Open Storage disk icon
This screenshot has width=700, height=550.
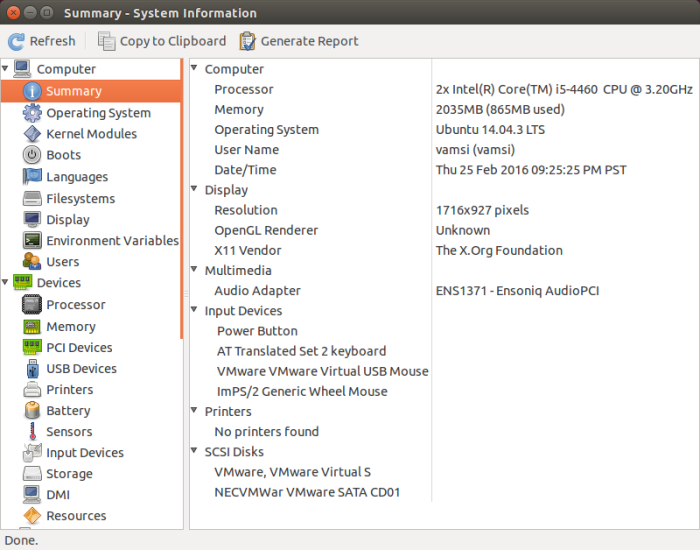point(32,474)
